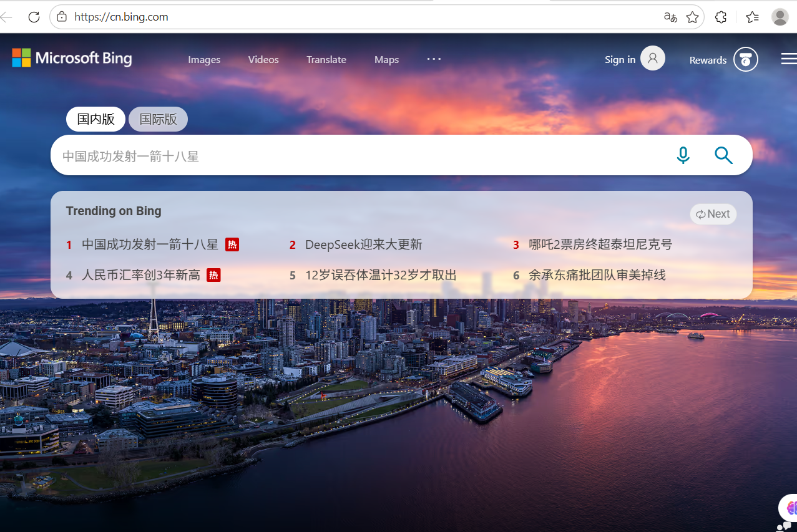This screenshot has width=797, height=532.
Task: Open the Rewards medal icon
Action: pos(746,59)
